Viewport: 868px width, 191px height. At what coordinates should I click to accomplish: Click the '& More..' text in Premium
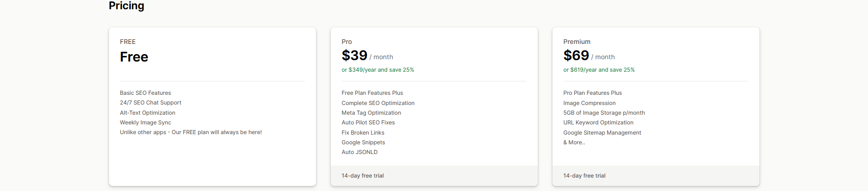574,142
